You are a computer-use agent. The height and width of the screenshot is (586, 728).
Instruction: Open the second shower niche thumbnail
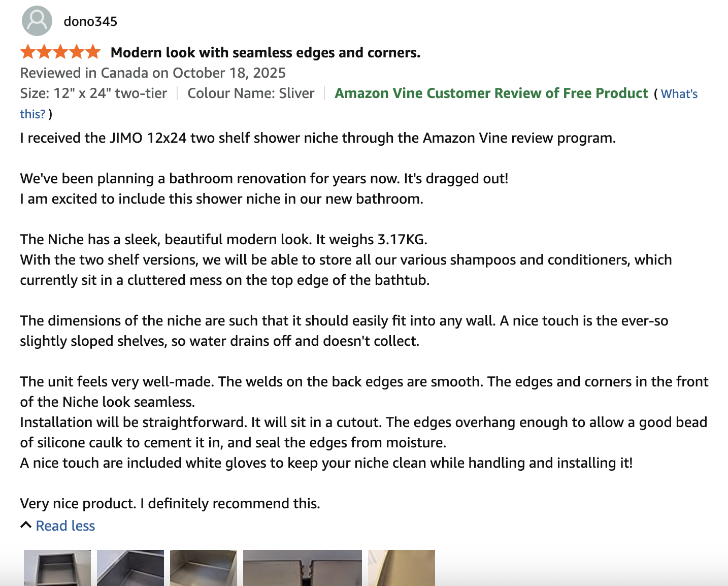[x=130, y=568]
